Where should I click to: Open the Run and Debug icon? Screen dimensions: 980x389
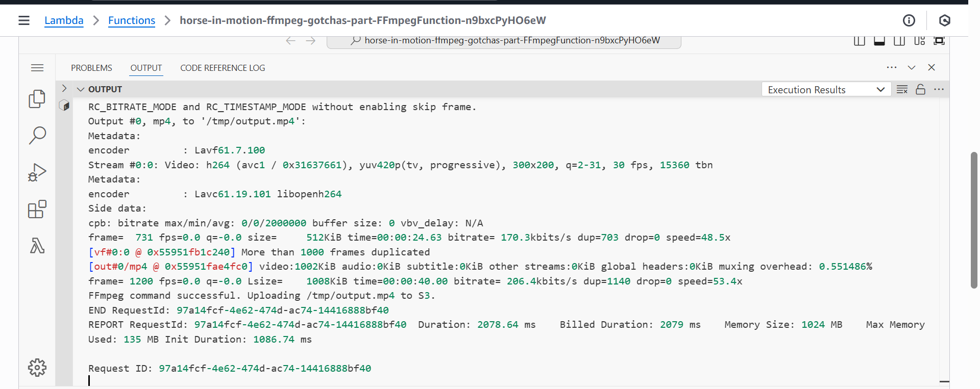click(37, 172)
